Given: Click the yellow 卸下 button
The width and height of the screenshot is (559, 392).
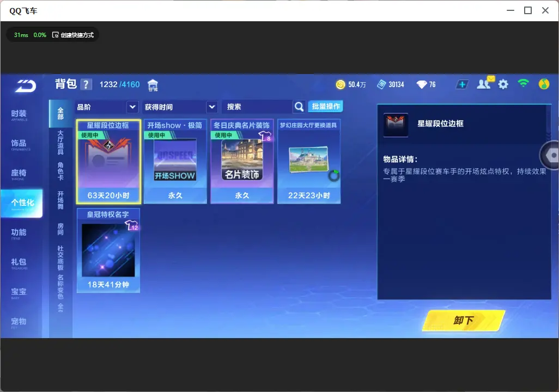Looking at the screenshot, I should coord(464,320).
